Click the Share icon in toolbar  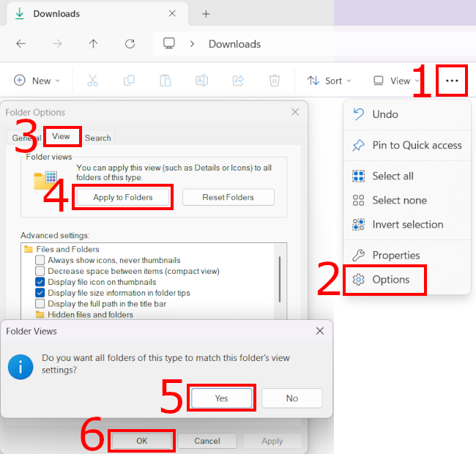click(238, 81)
